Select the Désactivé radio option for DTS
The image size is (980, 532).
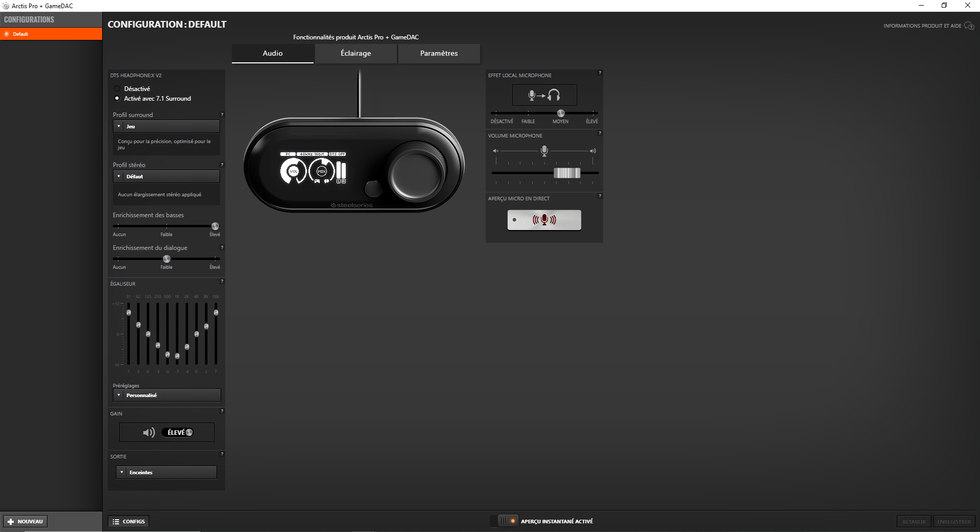click(x=117, y=88)
